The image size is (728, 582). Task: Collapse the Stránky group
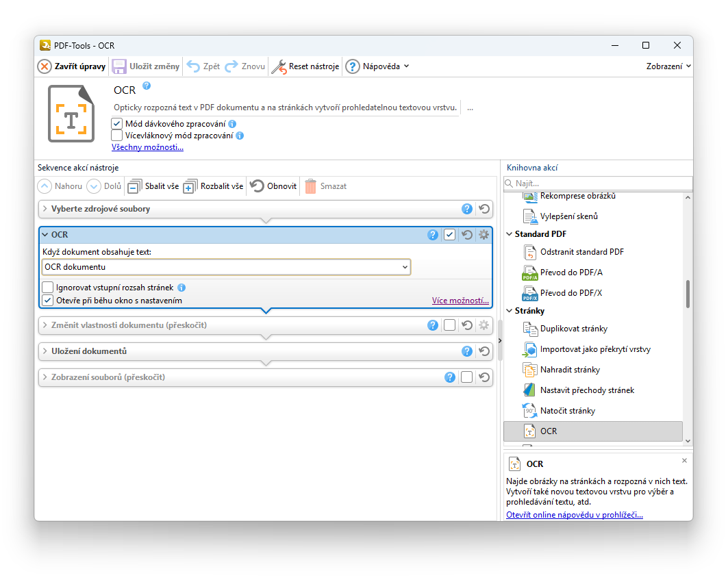click(x=510, y=310)
